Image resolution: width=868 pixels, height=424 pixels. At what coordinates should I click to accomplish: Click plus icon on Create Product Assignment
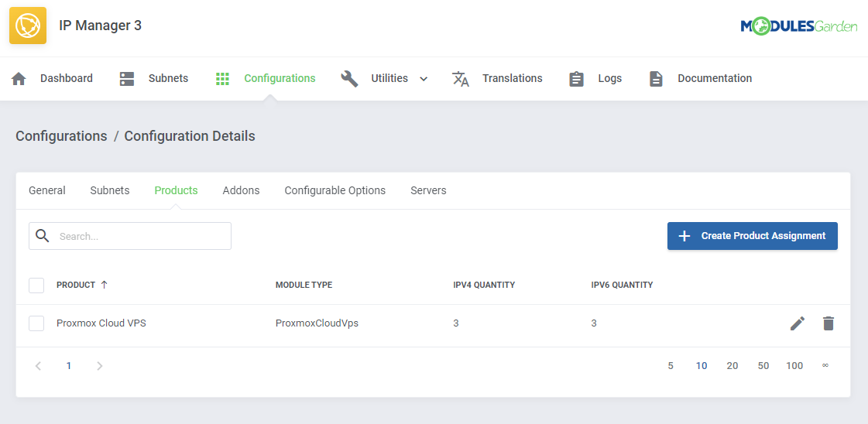coord(684,236)
